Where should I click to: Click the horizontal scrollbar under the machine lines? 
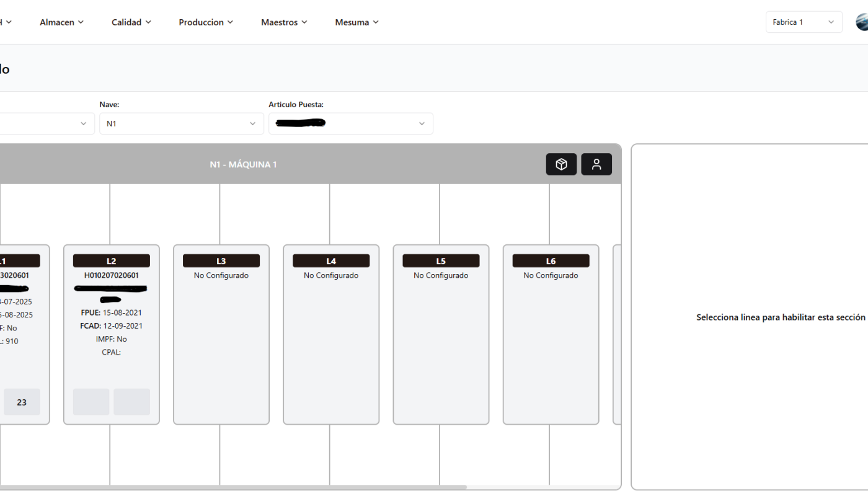coord(233,487)
